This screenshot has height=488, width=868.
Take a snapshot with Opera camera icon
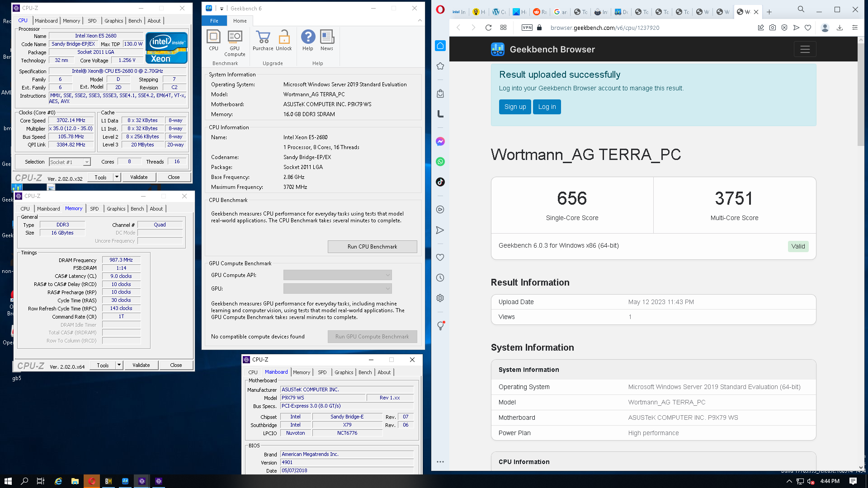[x=773, y=28]
